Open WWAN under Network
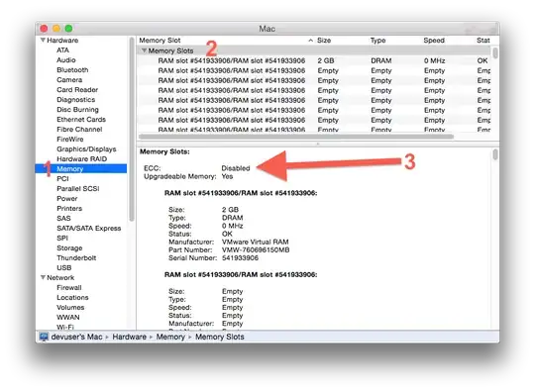This screenshot has width=535, height=392. 68,317
